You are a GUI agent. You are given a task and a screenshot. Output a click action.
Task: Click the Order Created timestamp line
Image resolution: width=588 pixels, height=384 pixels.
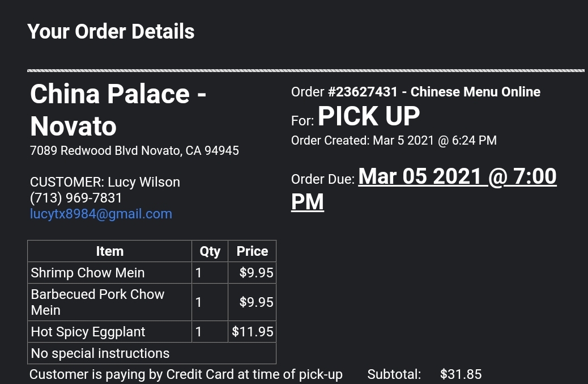tap(394, 141)
